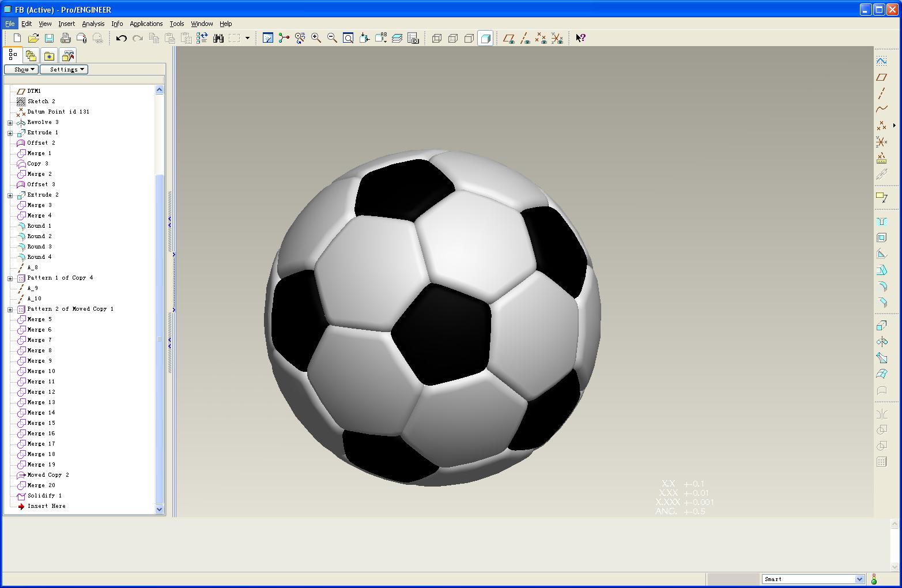Switch to the Favorites navigator tab
This screenshot has width=902, height=588.
[x=50, y=55]
